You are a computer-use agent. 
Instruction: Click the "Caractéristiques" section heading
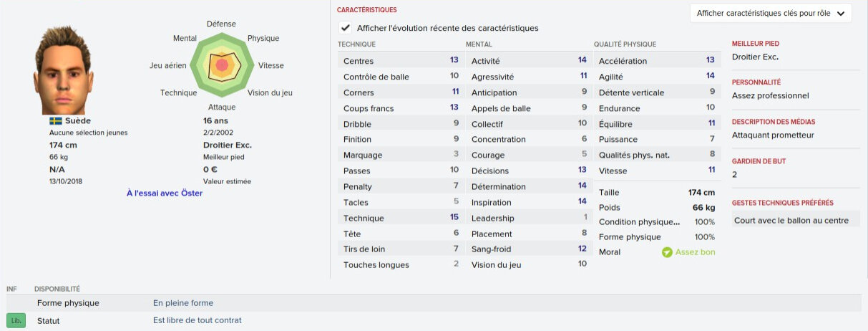366,10
